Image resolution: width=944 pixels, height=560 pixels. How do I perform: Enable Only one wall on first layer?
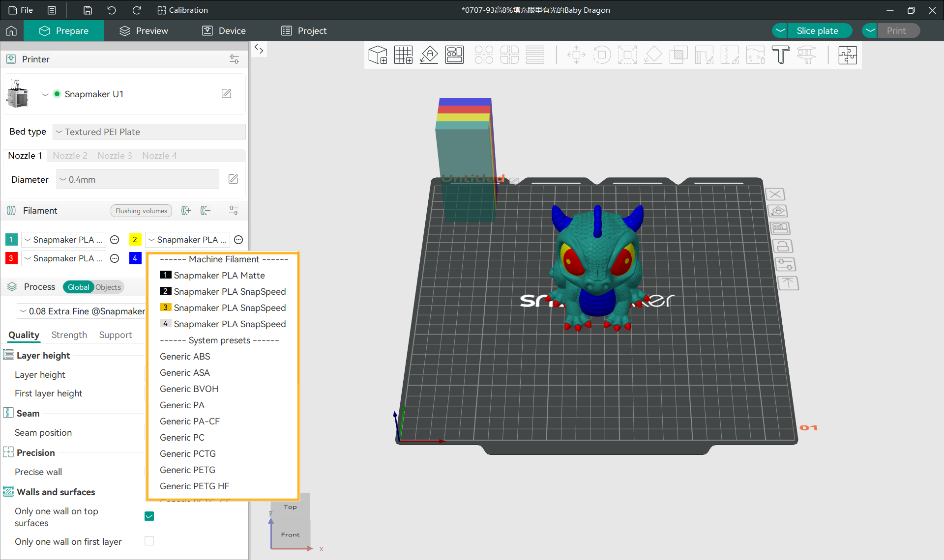(x=149, y=541)
